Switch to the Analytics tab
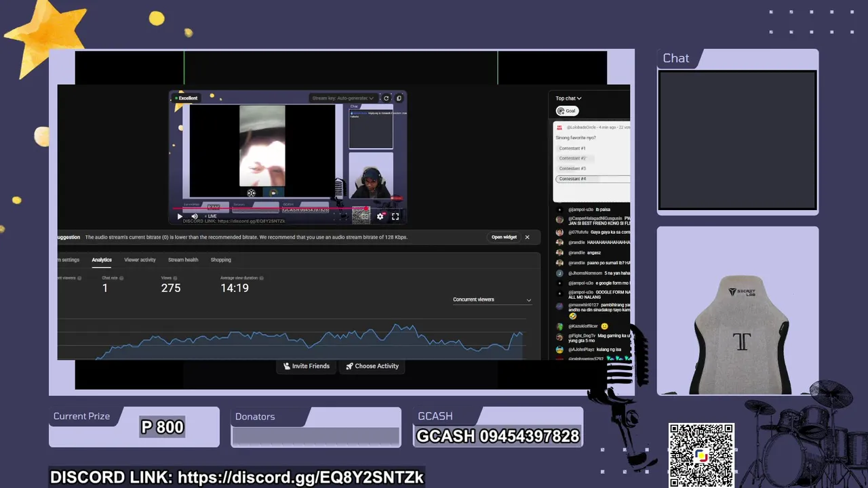Viewport: 868px width, 488px height. click(x=102, y=260)
